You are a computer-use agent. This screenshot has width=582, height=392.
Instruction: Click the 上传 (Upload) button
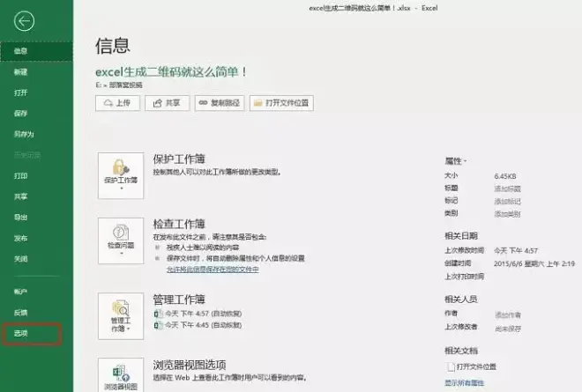pos(117,103)
